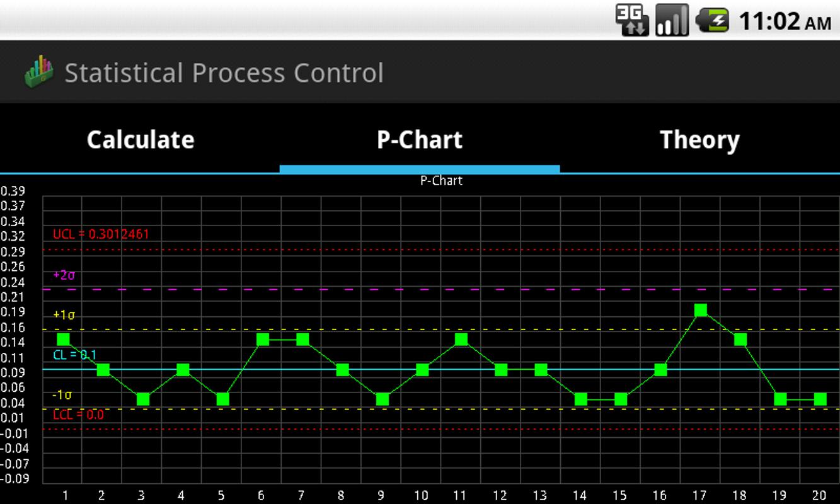Tap the Statistical Process Control title
The image size is (840, 504).
click(224, 73)
